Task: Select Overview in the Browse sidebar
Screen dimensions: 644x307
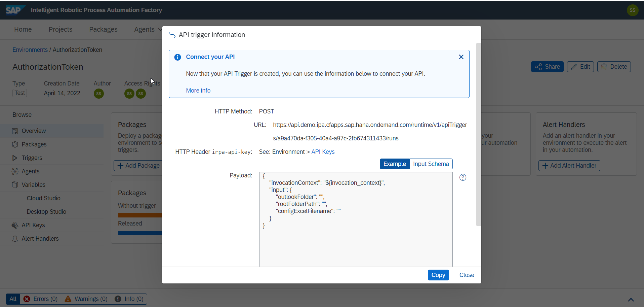Action: point(52,131)
